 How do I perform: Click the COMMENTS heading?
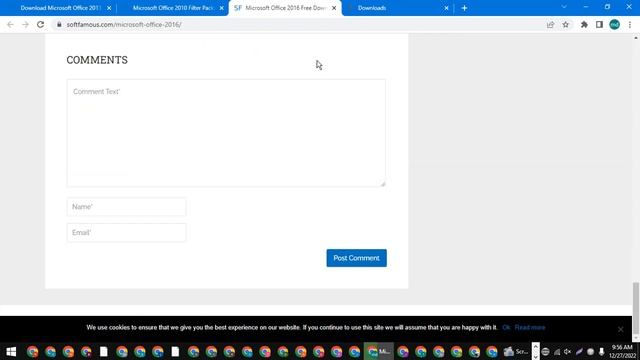tap(97, 60)
